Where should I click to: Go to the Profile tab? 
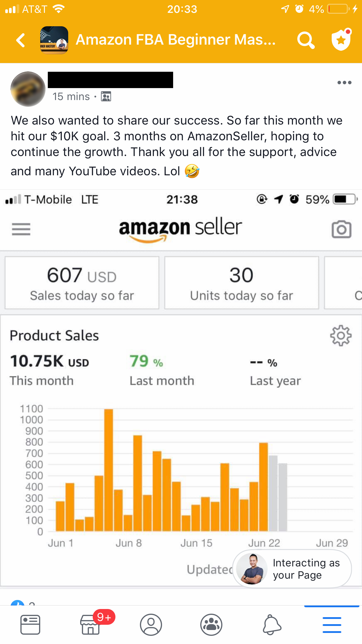tap(151, 625)
